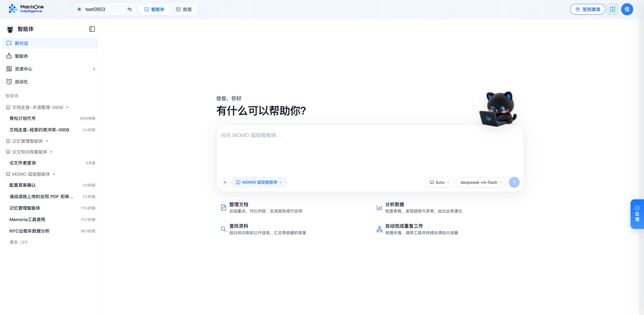Switch to the 数据 top tab
Screen dimensions: 644x315
point(184,9)
